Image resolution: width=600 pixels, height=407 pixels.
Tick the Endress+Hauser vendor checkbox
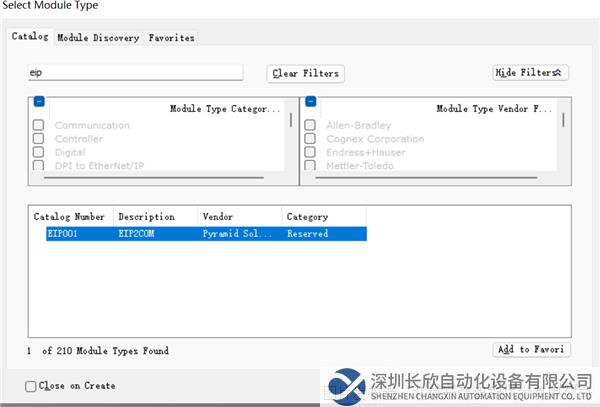click(x=310, y=153)
